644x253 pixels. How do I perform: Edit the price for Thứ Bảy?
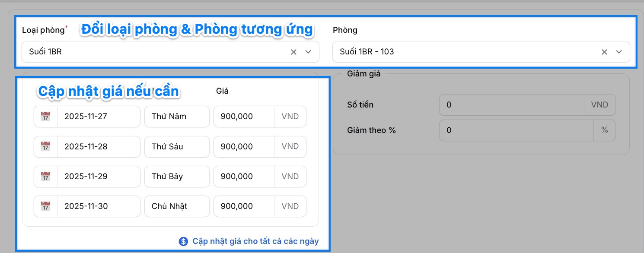point(244,177)
